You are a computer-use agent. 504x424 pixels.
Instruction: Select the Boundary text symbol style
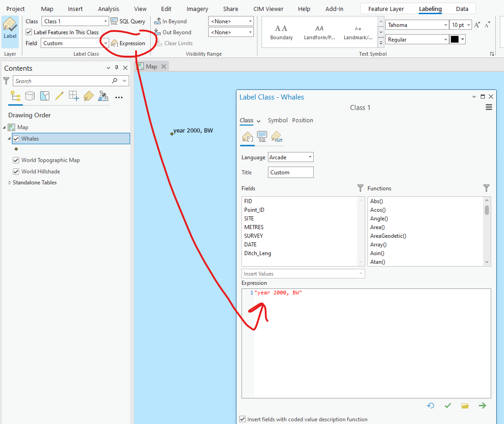(x=281, y=31)
